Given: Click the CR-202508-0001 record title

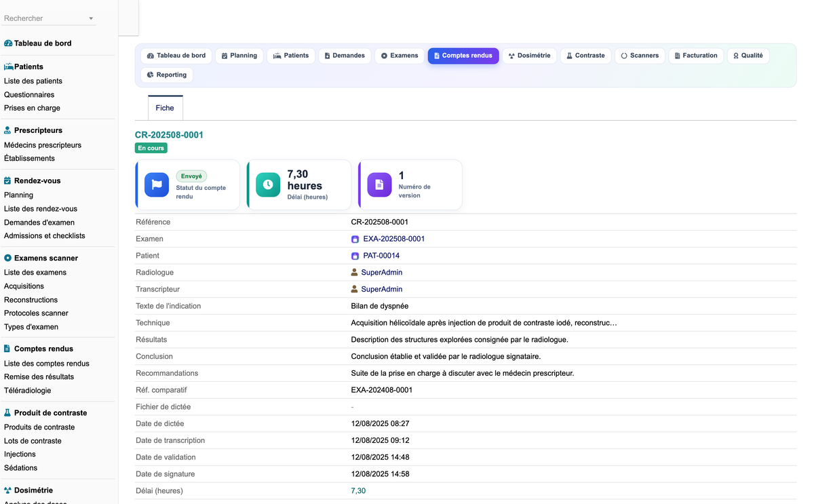Looking at the screenshot, I should coord(169,134).
